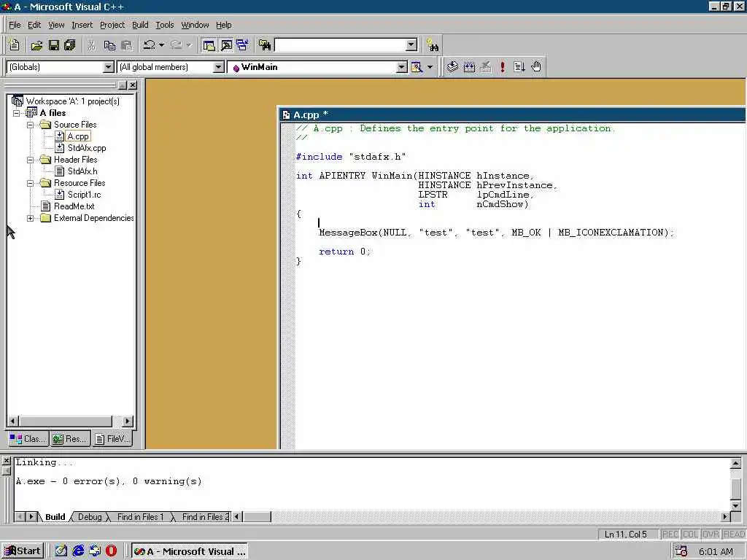The height and width of the screenshot is (560, 747).
Task: Open the Help menu
Action: 224,25
